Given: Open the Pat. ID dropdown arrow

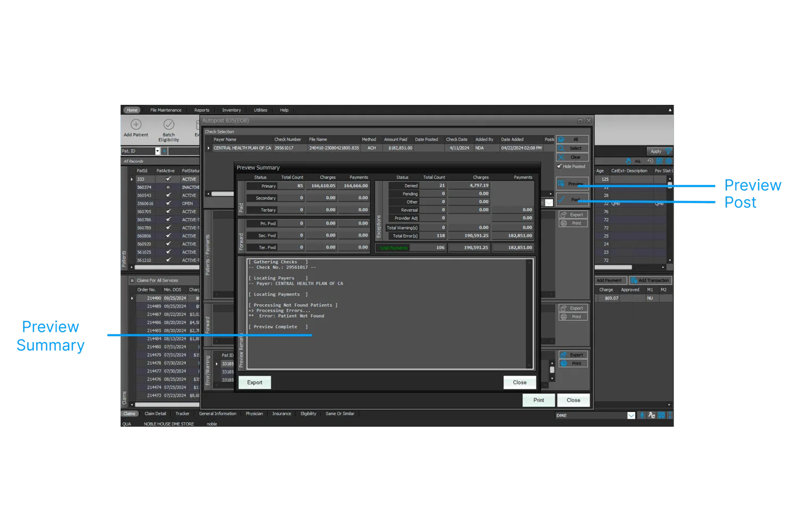Looking at the screenshot, I should (157, 151).
